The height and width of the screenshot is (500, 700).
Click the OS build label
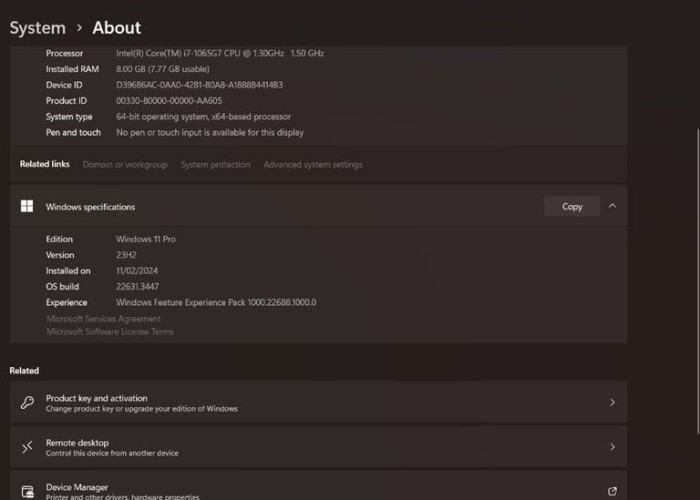click(62, 287)
